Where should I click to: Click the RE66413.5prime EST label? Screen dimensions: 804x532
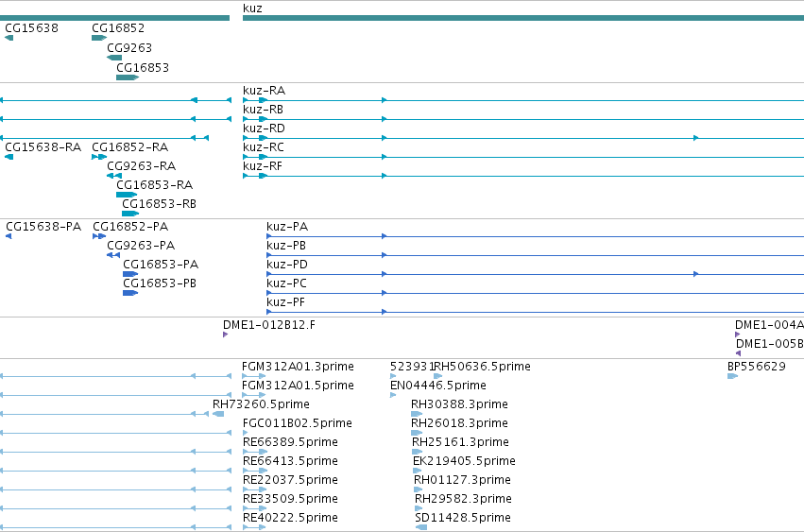tap(290, 461)
